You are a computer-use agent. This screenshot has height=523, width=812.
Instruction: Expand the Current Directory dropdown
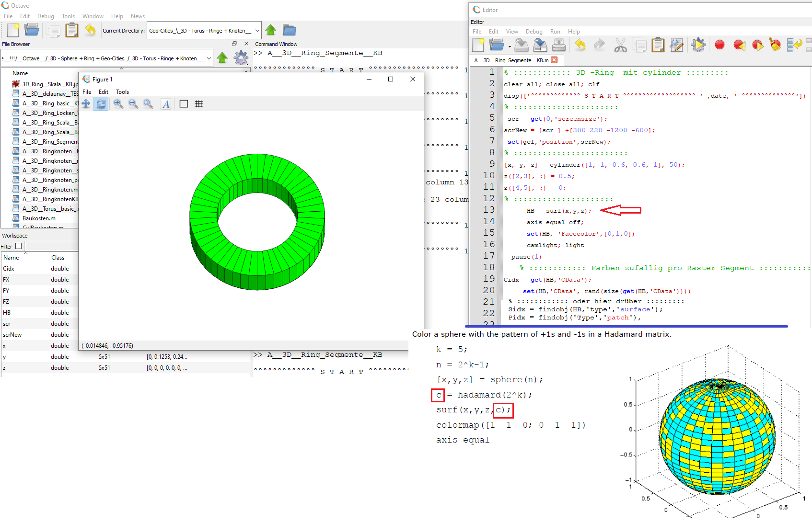(x=257, y=31)
